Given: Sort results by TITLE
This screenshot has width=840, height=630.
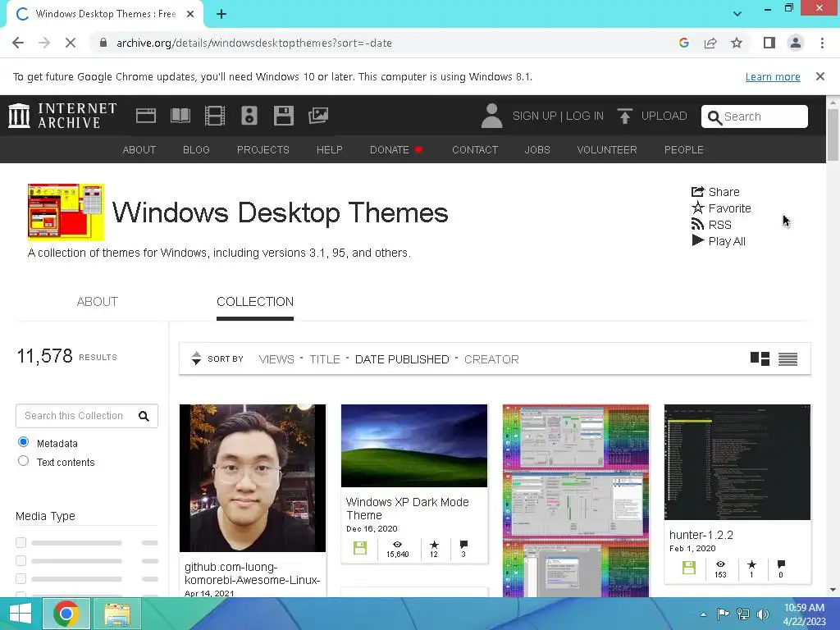Looking at the screenshot, I should pos(325,359).
